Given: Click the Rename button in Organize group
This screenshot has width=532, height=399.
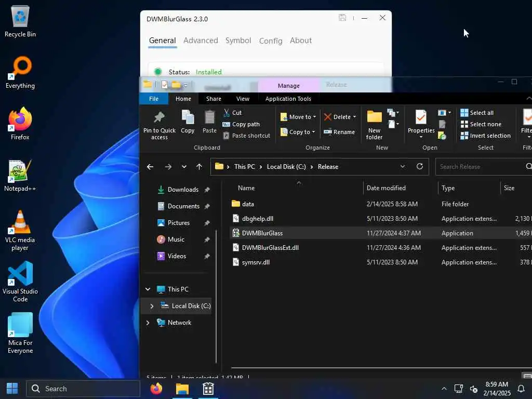Looking at the screenshot, I should point(339,132).
